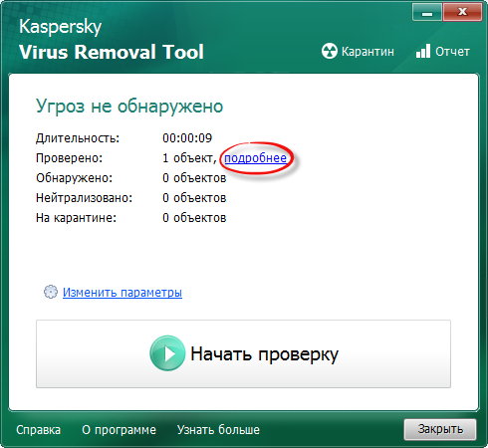Click the Нейтрализовано: label

pos(84,198)
